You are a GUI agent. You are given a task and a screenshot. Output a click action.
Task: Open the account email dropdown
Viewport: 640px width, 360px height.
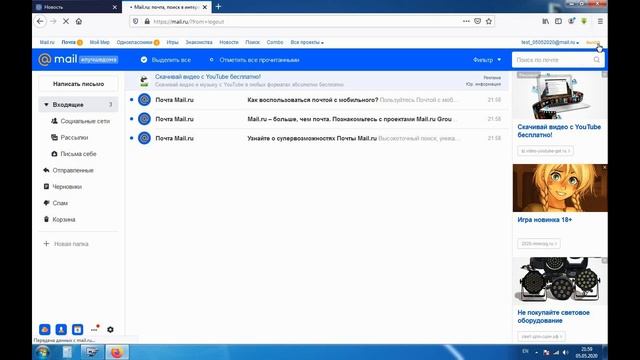coord(550,42)
